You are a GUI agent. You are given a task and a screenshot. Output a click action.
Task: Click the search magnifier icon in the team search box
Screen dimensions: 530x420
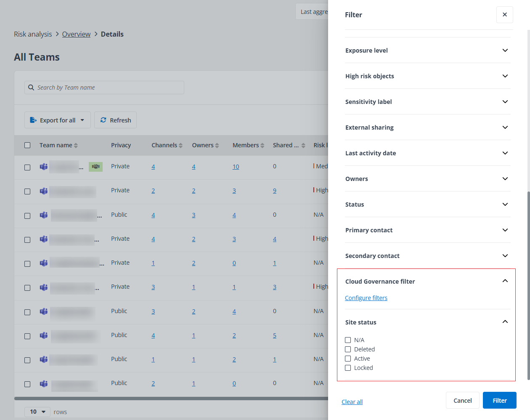pos(31,87)
